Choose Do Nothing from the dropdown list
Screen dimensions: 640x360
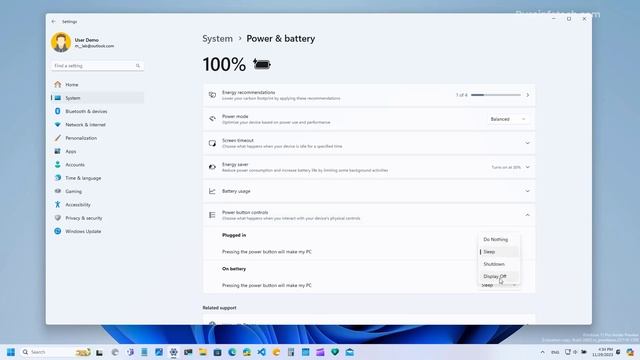499,240
